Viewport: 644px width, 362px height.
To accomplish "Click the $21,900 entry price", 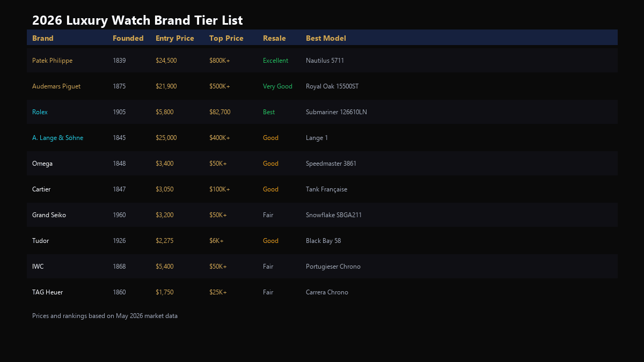I will pos(166,86).
